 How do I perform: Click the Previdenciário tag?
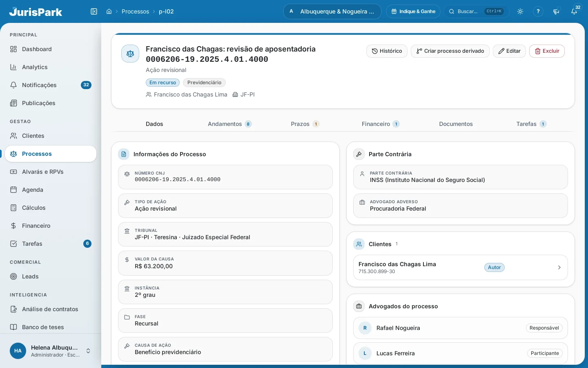[204, 83]
